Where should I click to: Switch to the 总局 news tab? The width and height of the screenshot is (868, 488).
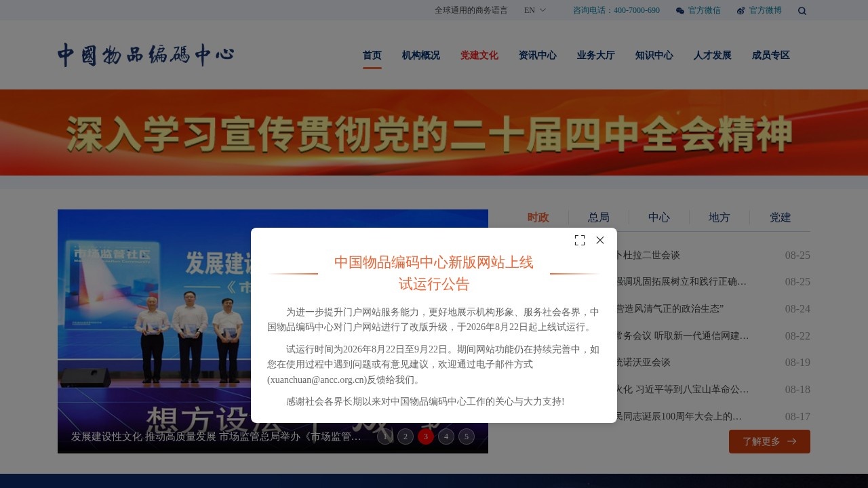click(x=599, y=218)
